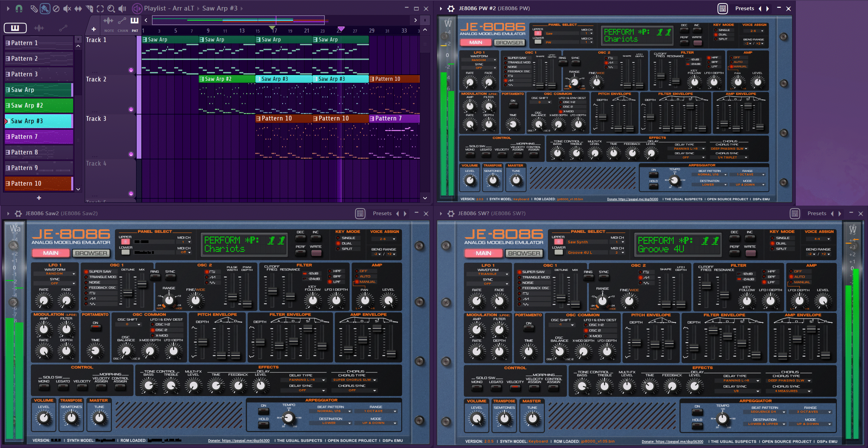Screen dimensions: 868x448
Task: Toggle Track 1 mute LED
Action: point(131,70)
